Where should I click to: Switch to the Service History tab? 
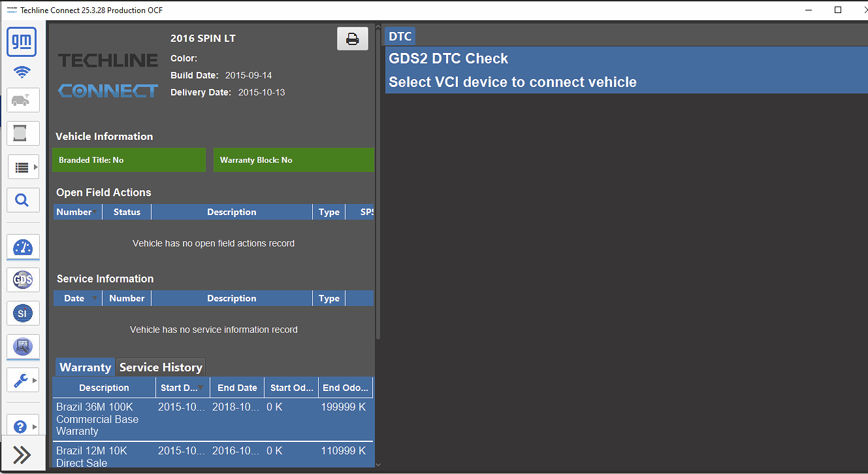coord(161,367)
